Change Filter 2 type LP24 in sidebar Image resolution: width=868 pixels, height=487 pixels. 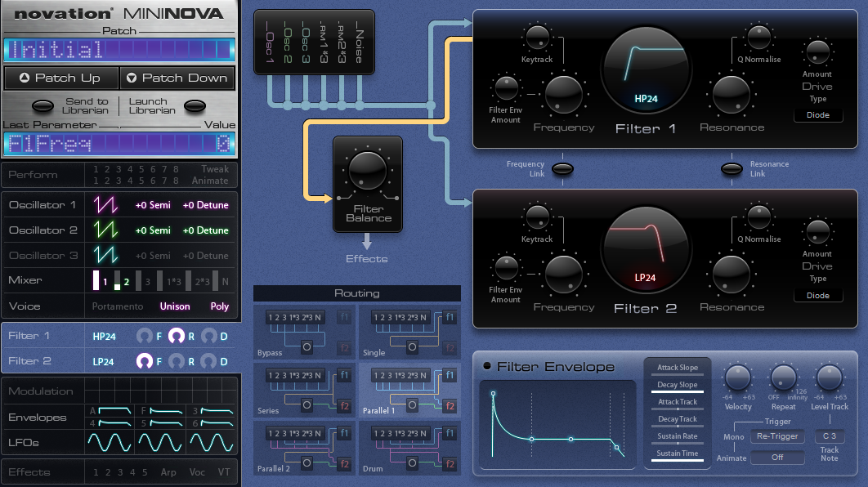pos(103,361)
